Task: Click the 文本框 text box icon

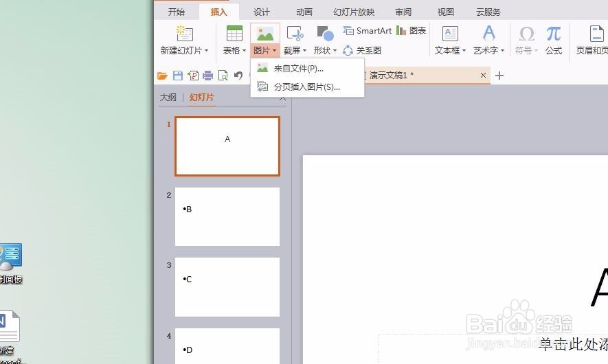Action: [450, 34]
